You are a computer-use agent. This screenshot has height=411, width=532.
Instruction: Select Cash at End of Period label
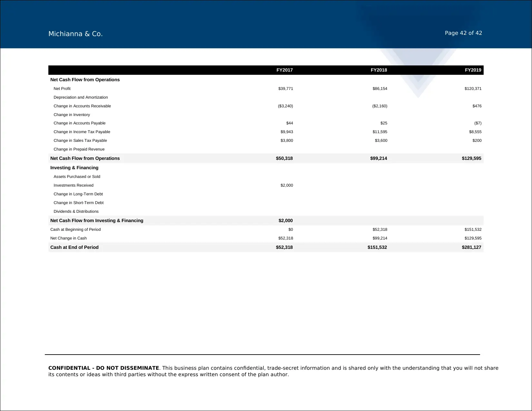tap(74, 247)
